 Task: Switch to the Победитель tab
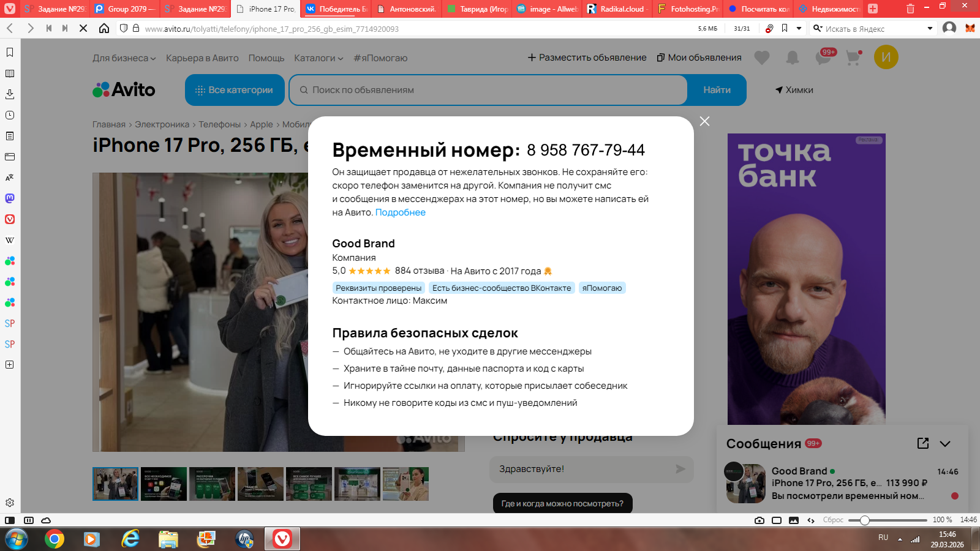pyautogui.click(x=337, y=9)
